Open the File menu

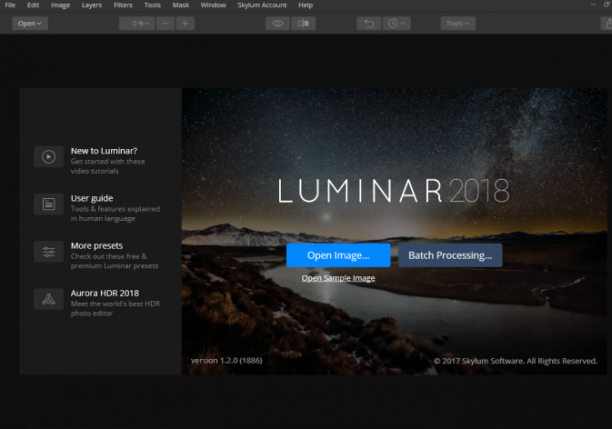point(10,5)
